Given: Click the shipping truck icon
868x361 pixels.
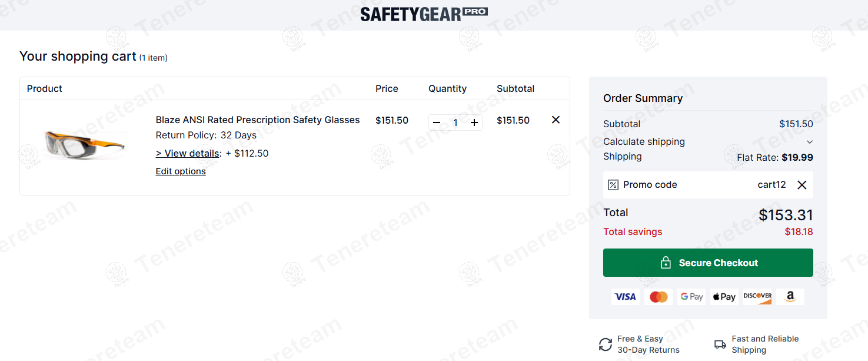Looking at the screenshot, I should (720, 345).
